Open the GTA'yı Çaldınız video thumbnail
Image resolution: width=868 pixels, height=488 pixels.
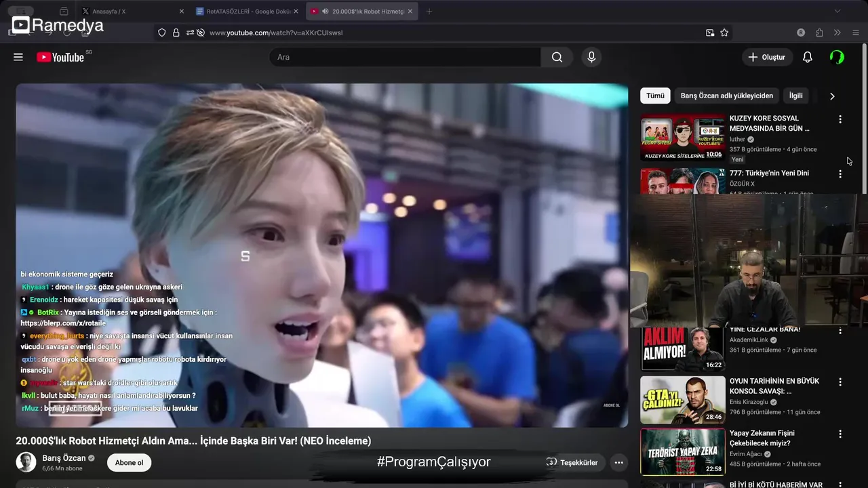[682, 400]
